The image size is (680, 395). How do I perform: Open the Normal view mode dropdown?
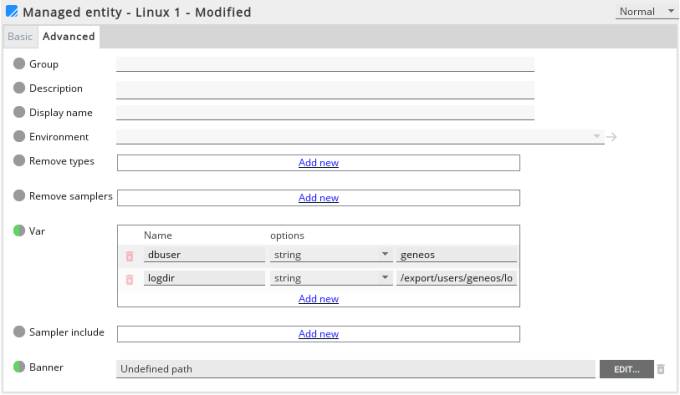pos(646,12)
